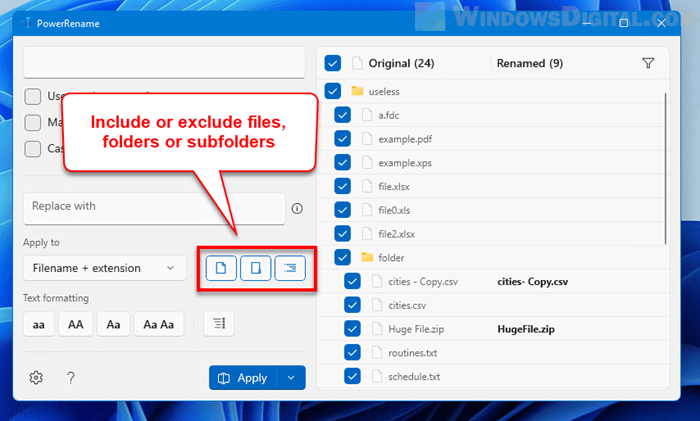700x421 pixels.
Task: Click the 'useless' folder icon
Action: tap(357, 91)
